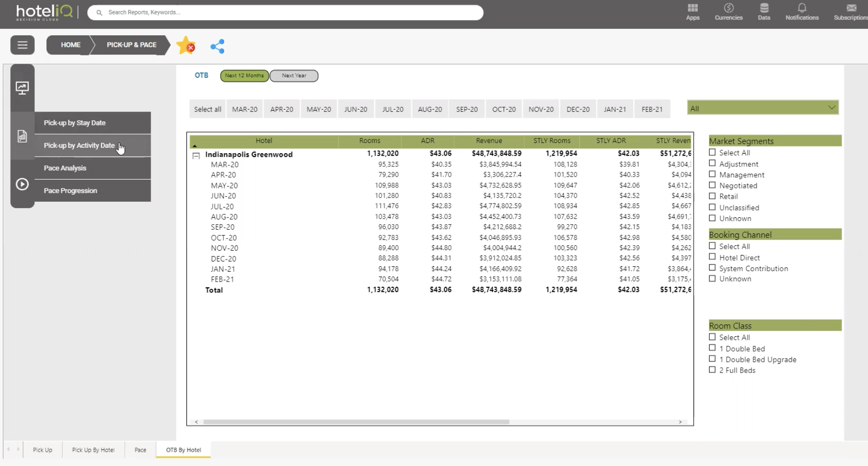Image resolution: width=868 pixels, height=466 pixels.
Task: Collapse the Indianapolis Greenwood row
Action: [x=196, y=156]
